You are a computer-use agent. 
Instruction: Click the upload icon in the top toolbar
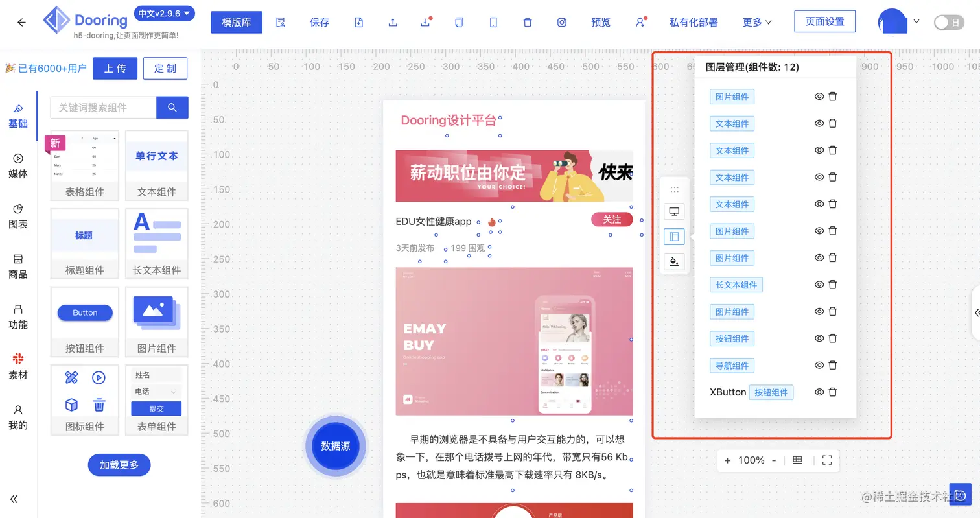pos(393,22)
